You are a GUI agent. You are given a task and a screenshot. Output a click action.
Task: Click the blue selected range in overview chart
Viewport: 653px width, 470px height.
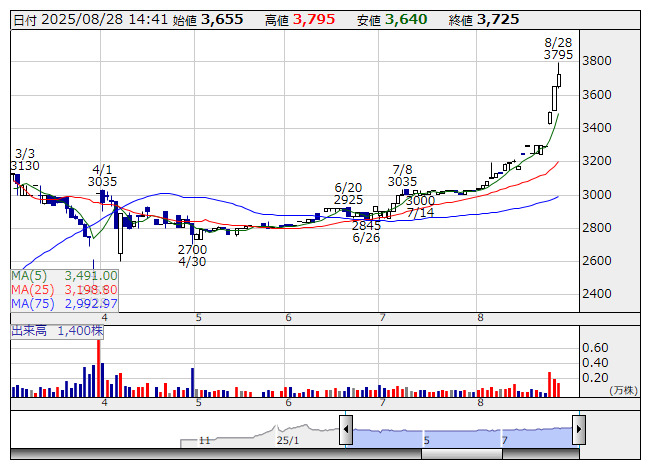click(460, 435)
